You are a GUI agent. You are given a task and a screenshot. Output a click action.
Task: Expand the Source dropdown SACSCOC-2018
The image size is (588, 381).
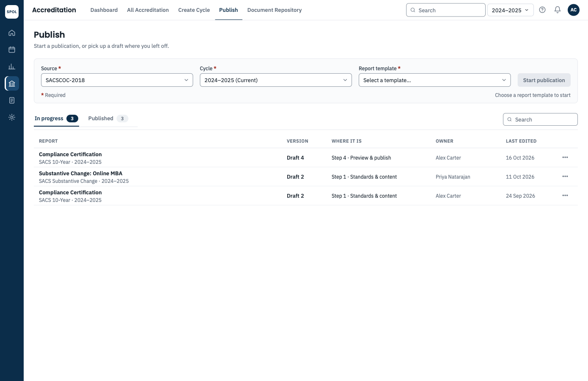point(117,80)
